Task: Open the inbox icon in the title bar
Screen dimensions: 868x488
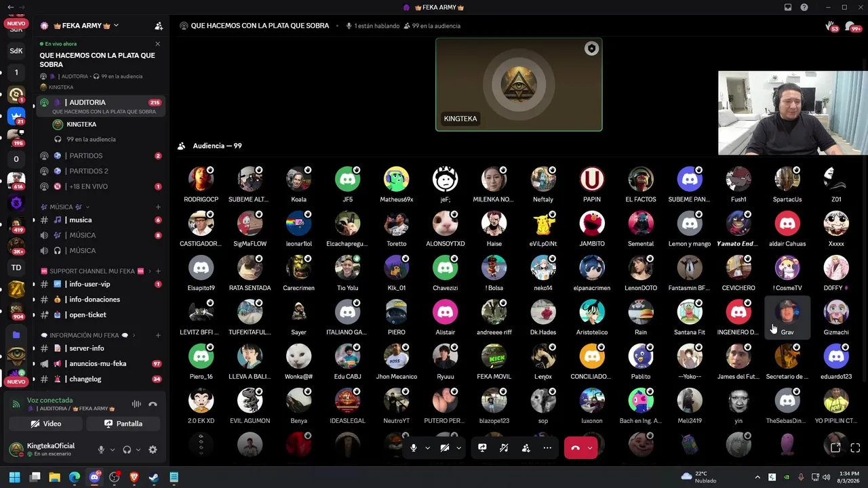Action: [788, 7]
